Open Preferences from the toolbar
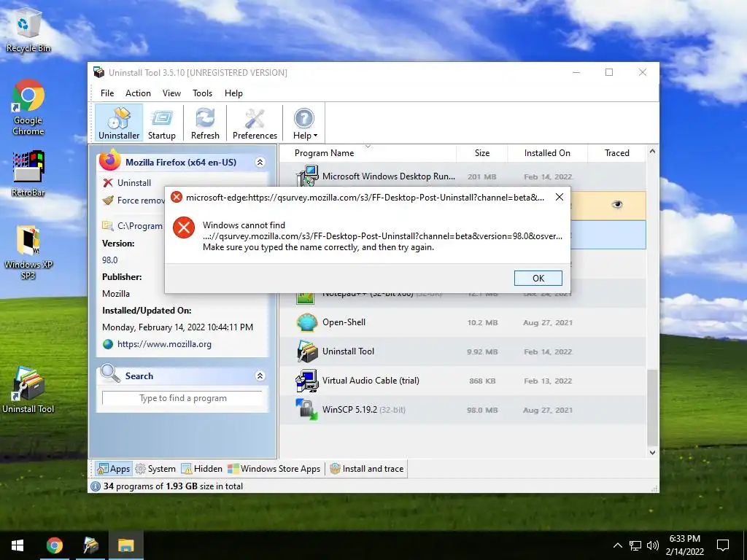This screenshot has height=560, width=747. pyautogui.click(x=255, y=123)
